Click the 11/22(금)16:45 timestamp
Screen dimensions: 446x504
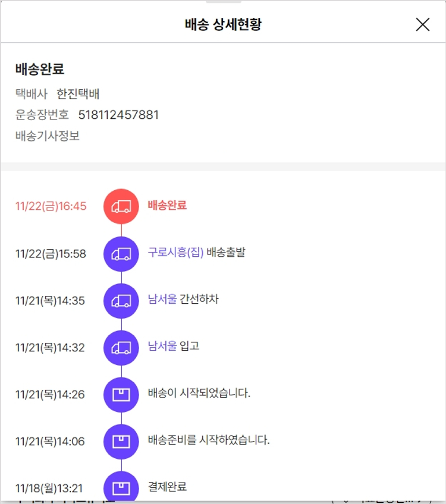coord(51,206)
